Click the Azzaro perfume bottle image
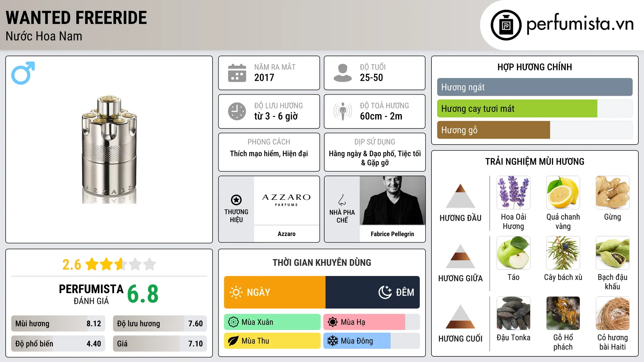The height and width of the screenshot is (362, 644). tap(109, 150)
